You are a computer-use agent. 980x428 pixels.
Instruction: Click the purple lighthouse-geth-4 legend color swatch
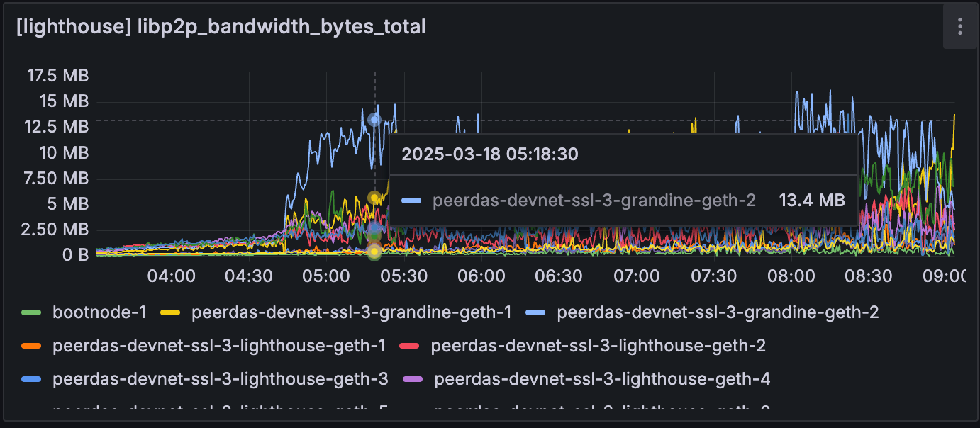[413, 380]
